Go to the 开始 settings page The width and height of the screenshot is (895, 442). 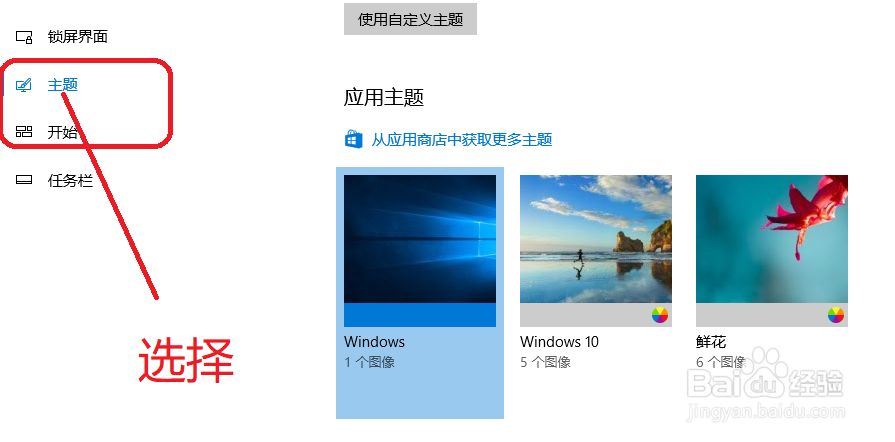tap(63, 132)
